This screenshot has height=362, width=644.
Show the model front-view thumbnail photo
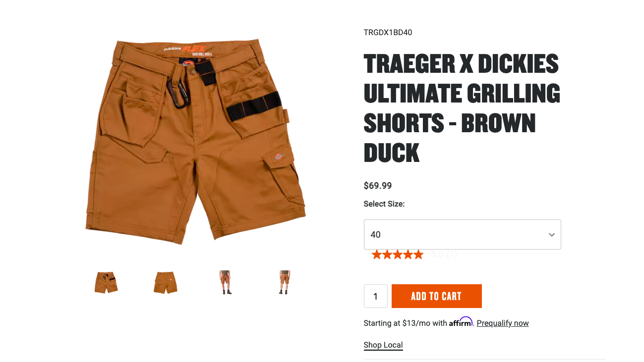click(226, 283)
